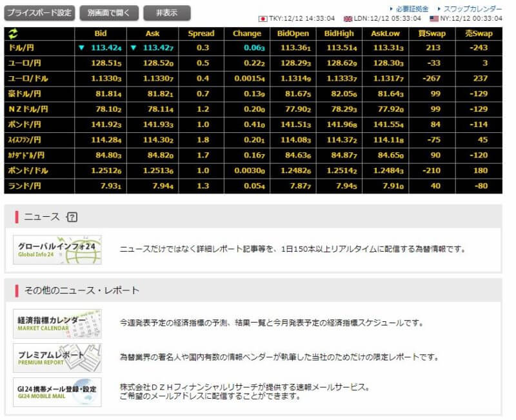This screenshot has width=516, height=420.
Task: Click the Japan flag next to TKY time
Action: (263, 19)
